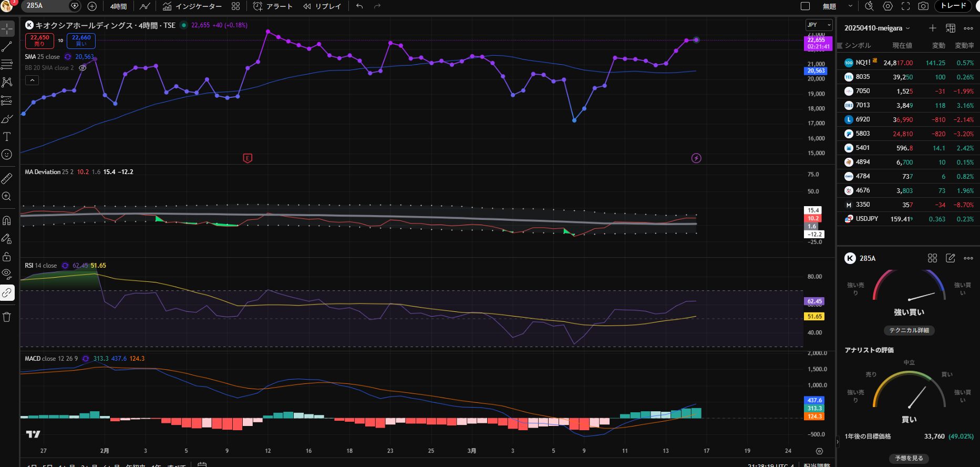Image resolution: width=980 pixels, height=467 pixels.
Task: Click the テクニカル詳細 button
Action: tap(909, 330)
